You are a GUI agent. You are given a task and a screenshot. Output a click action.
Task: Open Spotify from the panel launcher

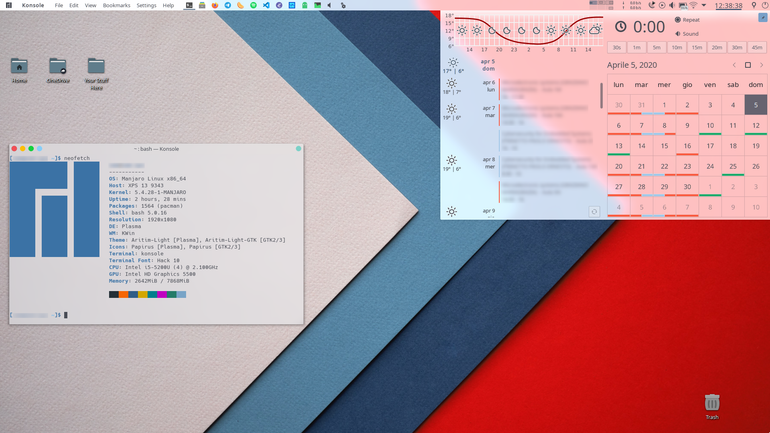[253, 5]
